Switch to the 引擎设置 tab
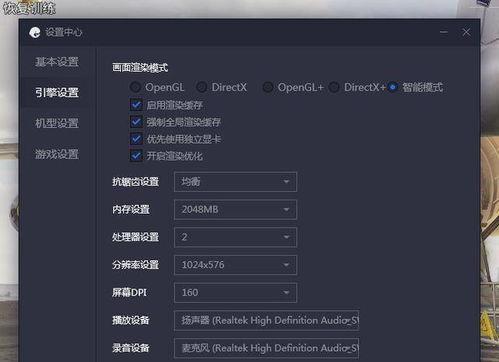499x362 pixels. click(x=57, y=93)
